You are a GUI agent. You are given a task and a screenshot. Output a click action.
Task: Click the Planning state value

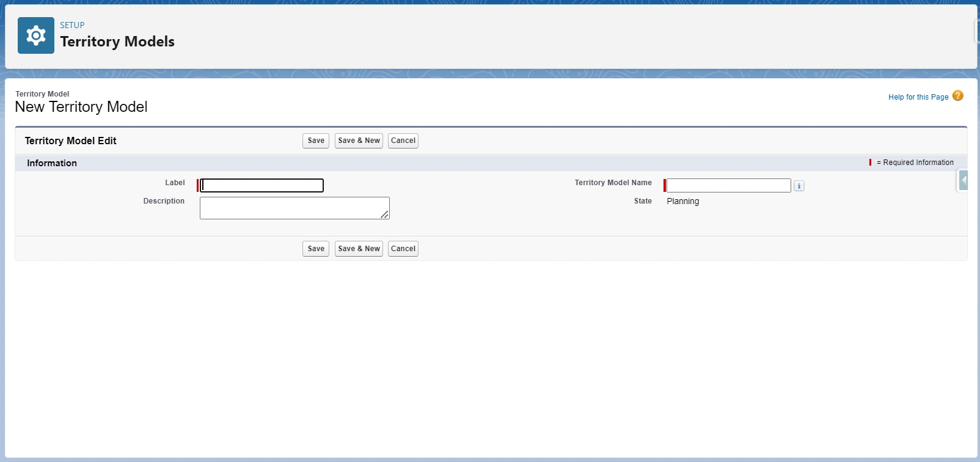click(x=682, y=201)
